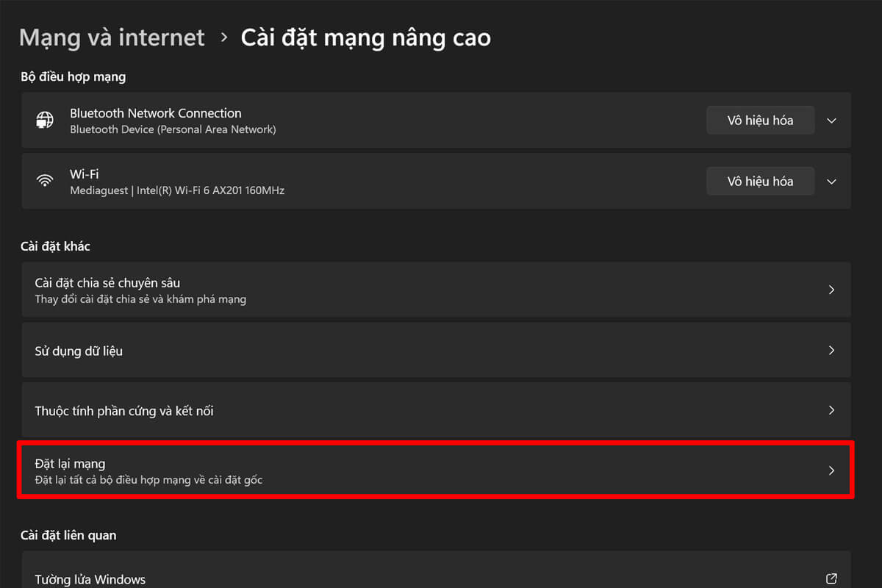Image resolution: width=882 pixels, height=588 pixels.
Task: Click the Bluetooth Network Connection adapter icon
Action: (x=45, y=120)
